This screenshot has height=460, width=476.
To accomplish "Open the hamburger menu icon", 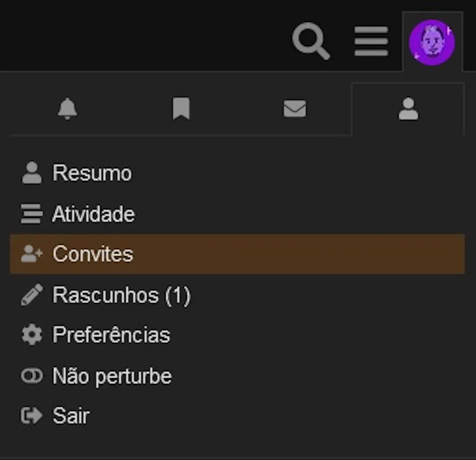I will (x=371, y=41).
